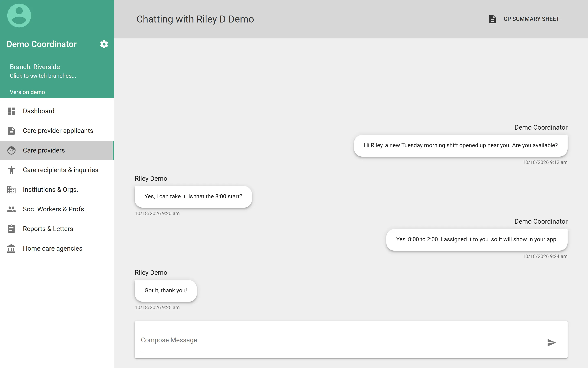
Task: Click the Riley Demo name above 'Got it'
Action: [x=151, y=273]
